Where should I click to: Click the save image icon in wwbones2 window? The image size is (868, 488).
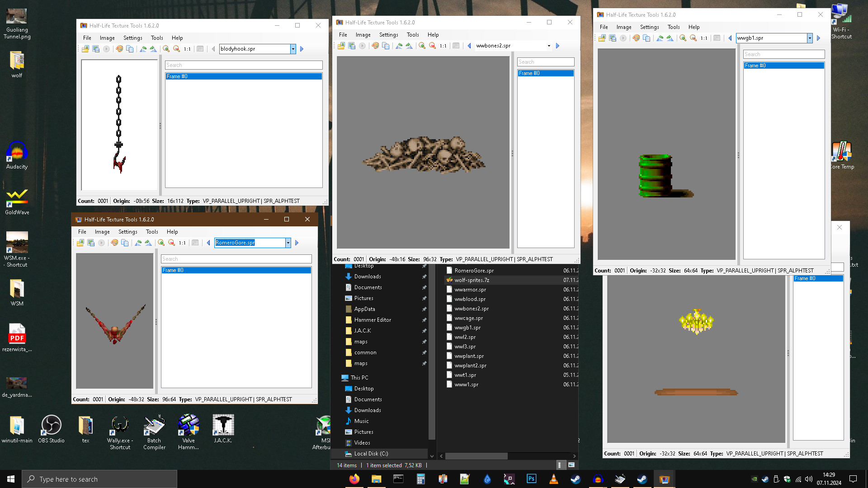coord(352,46)
